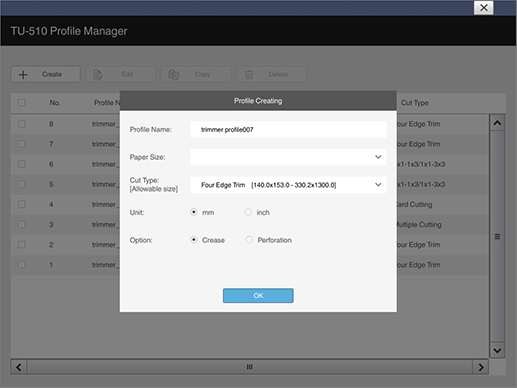Click the vertical scrollbar up arrow
The image size is (517, 388).
click(497, 123)
